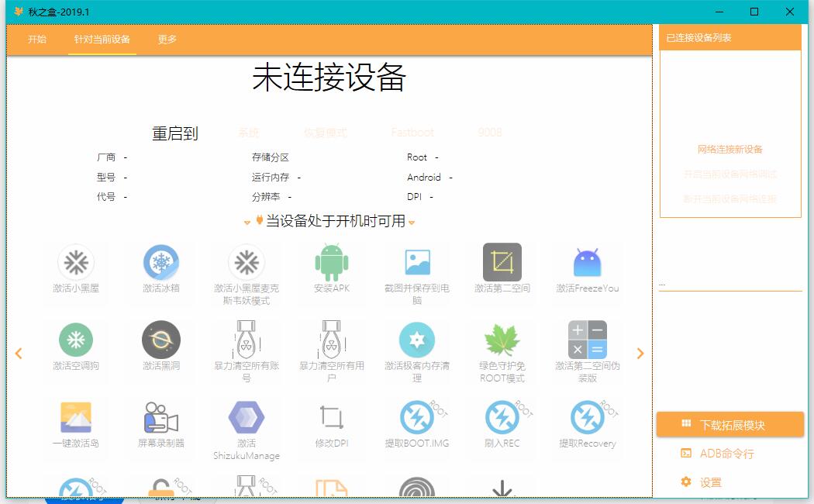Click the 绿色守护免ROOT模式 leaf icon
Screen dimensions: 814x504
[502, 340]
